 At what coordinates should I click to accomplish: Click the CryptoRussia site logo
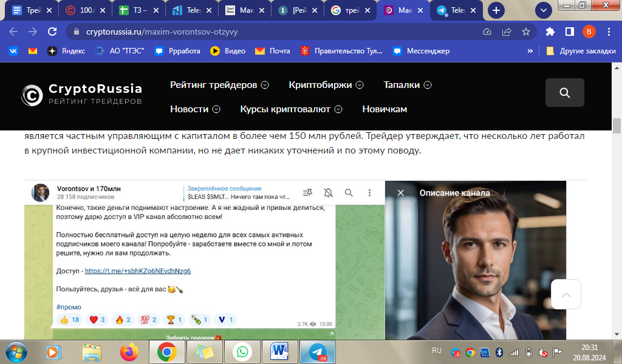(81, 95)
